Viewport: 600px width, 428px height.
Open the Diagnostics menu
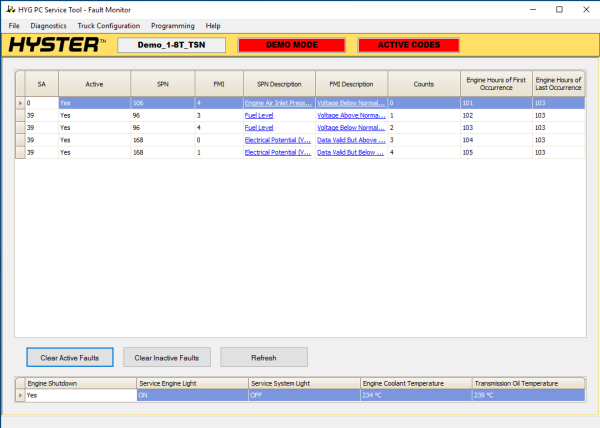pos(48,26)
